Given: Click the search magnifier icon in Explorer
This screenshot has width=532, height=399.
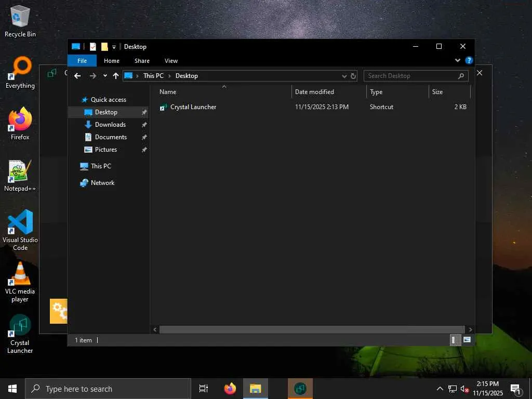Looking at the screenshot, I should point(461,76).
